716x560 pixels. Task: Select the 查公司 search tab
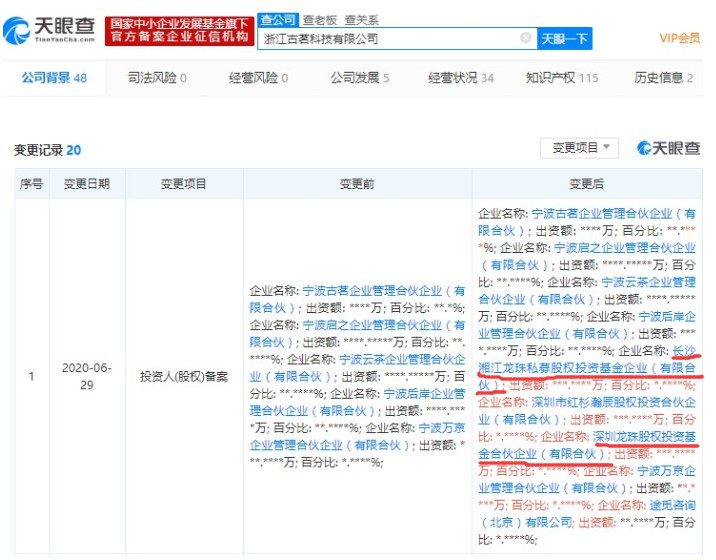pyautogui.click(x=278, y=20)
